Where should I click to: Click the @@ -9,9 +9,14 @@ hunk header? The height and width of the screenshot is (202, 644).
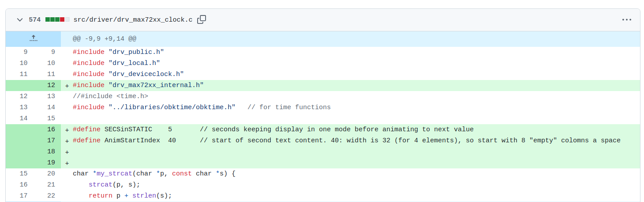coord(105,39)
